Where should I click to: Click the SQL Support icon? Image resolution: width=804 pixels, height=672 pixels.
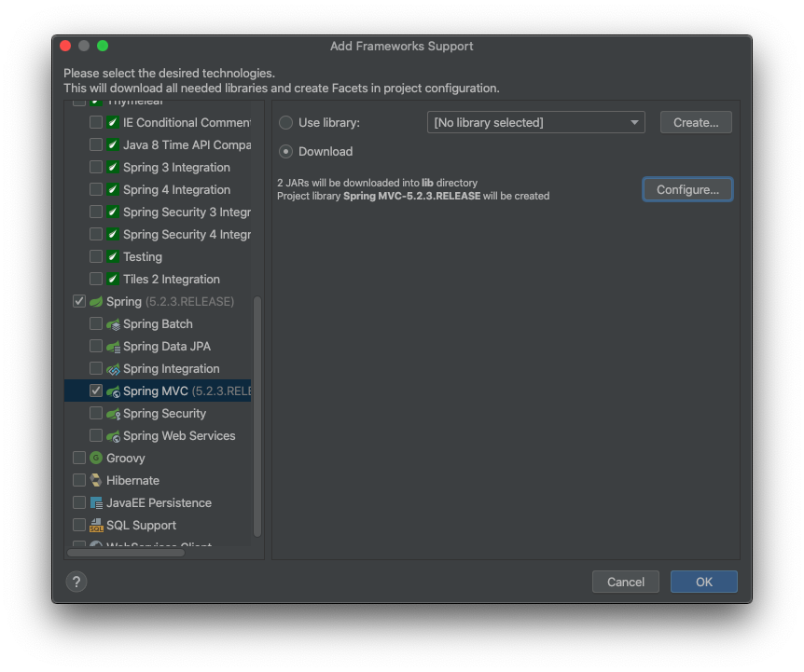96,525
